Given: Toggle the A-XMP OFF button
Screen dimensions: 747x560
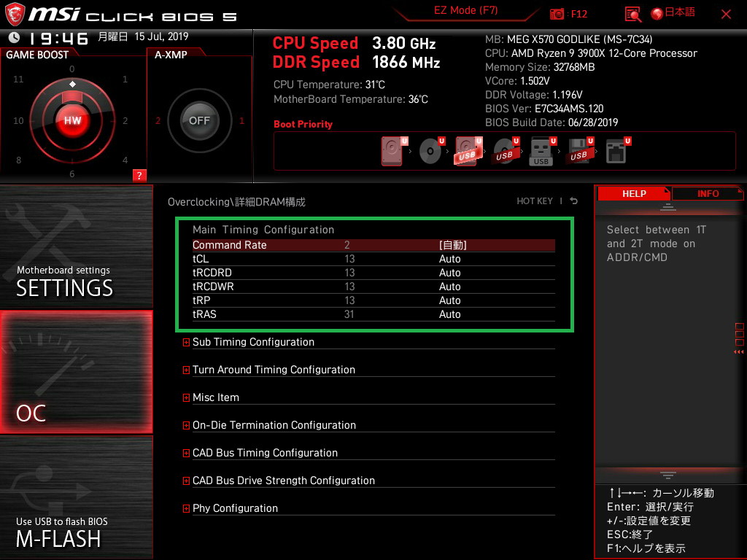Looking at the screenshot, I should [x=199, y=120].
